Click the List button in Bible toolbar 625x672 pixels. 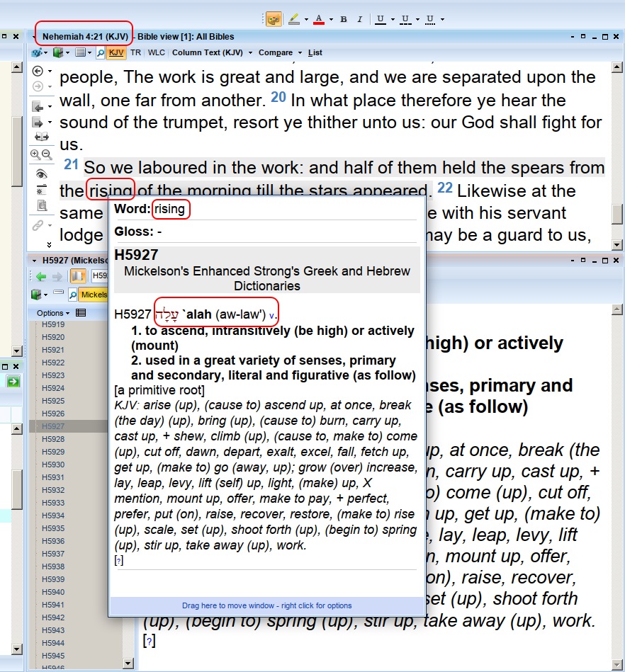pos(315,52)
